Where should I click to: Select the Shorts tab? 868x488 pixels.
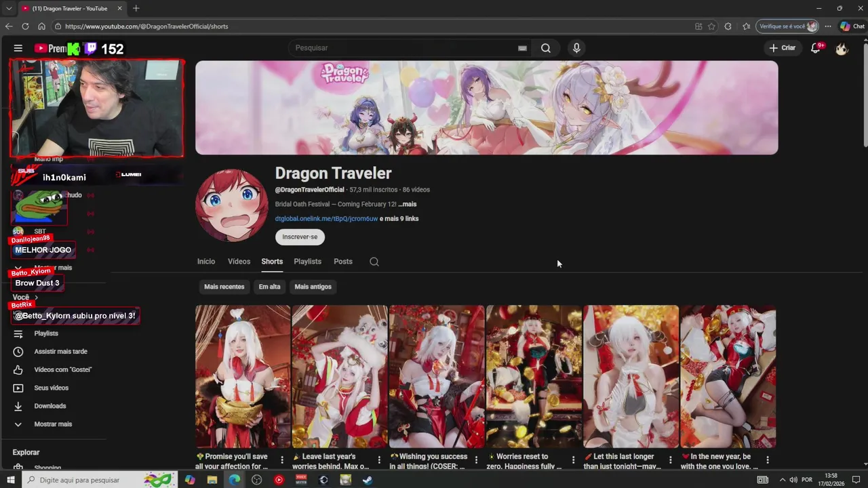(272, 262)
